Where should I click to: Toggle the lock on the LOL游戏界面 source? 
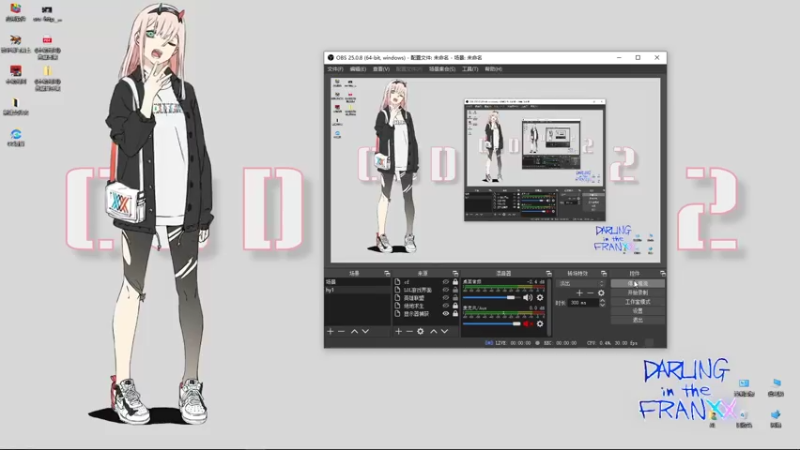pos(455,290)
